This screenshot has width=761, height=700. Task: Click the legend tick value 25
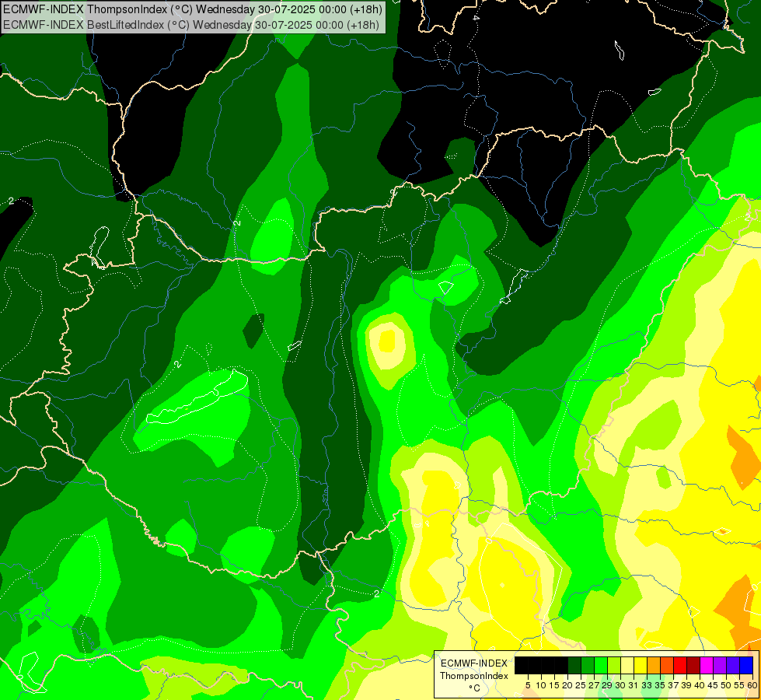coord(581,685)
